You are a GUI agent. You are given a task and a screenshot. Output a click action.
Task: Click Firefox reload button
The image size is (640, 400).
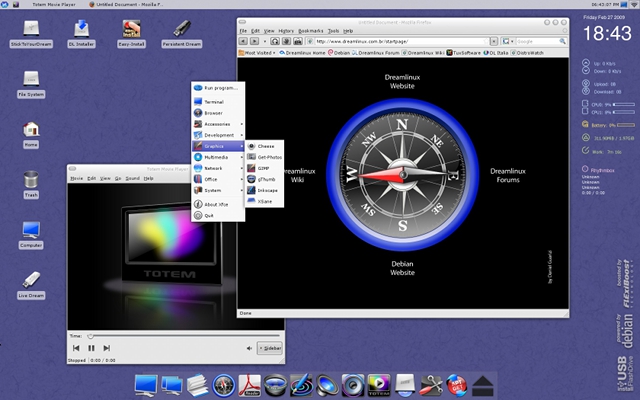click(275, 41)
